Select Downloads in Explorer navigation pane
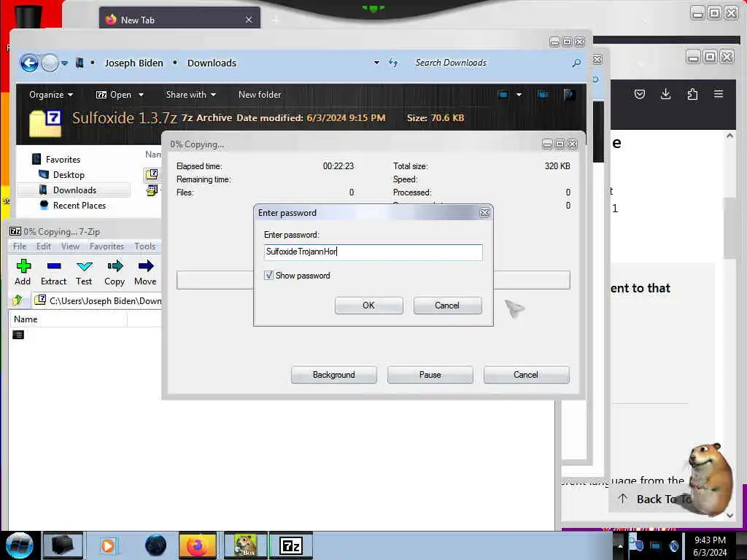 [x=74, y=190]
